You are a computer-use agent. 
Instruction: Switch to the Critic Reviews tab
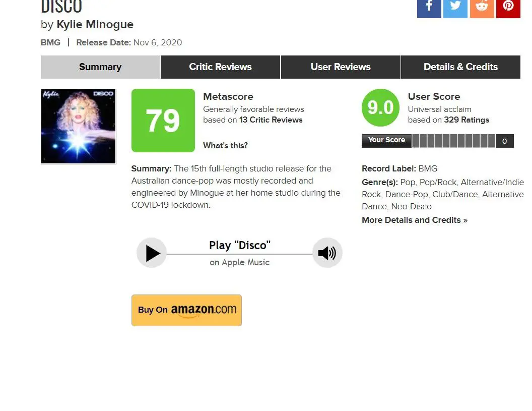click(x=220, y=67)
